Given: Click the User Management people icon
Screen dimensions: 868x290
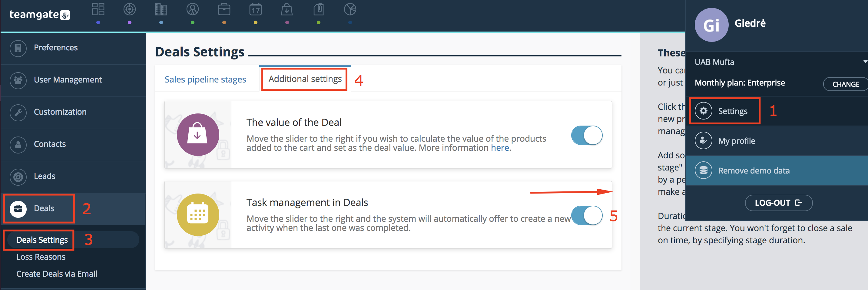Looking at the screenshot, I should click(18, 80).
